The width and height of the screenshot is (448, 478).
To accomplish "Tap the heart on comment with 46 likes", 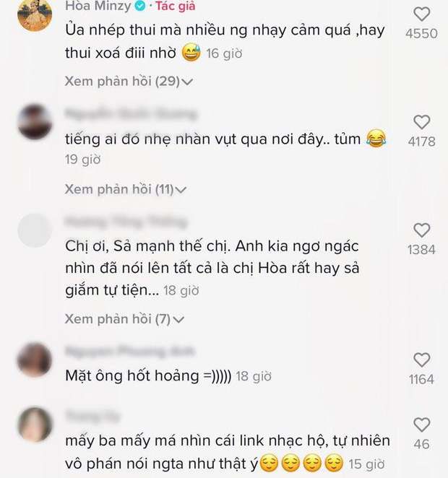I will pyautogui.click(x=421, y=425).
